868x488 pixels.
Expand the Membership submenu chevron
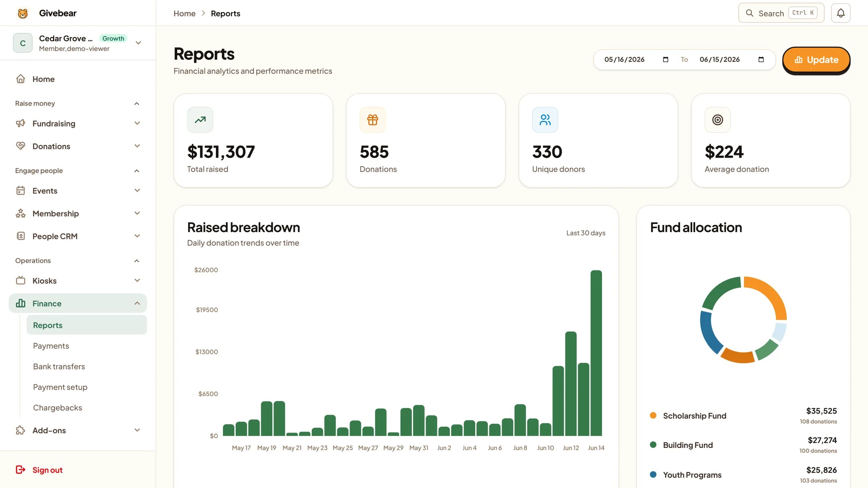click(x=137, y=213)
